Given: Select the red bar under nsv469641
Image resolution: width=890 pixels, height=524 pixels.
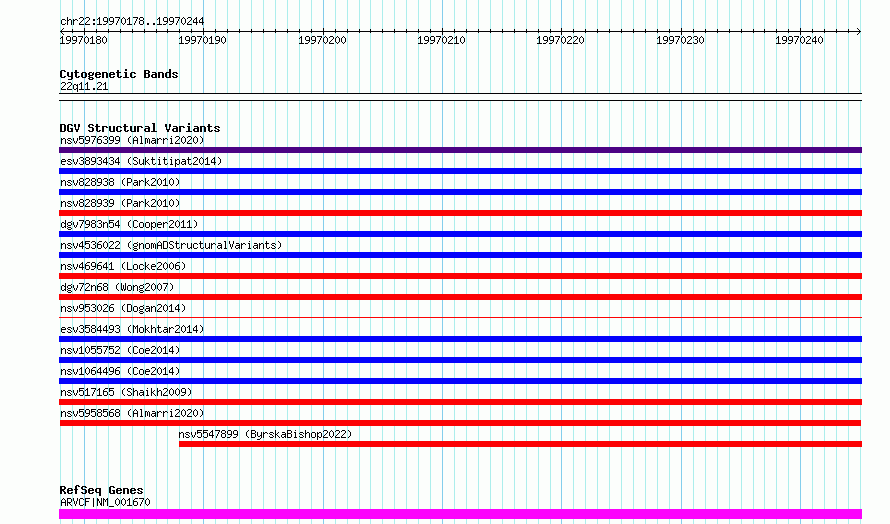Looking at the screenshot, I should [460, 276].
